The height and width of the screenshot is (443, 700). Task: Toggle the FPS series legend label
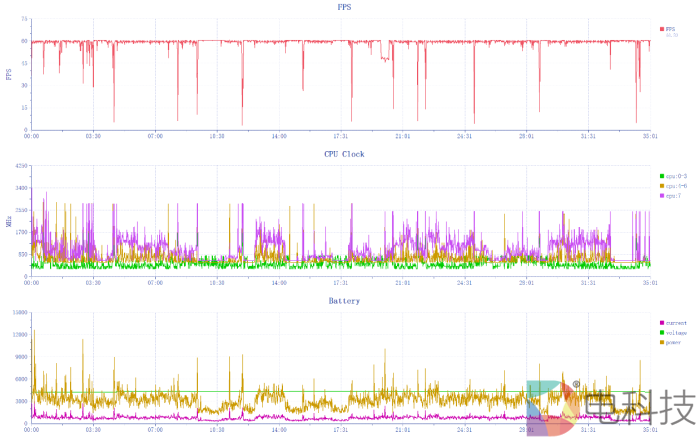pyautogui.click(x=671, y=29)
